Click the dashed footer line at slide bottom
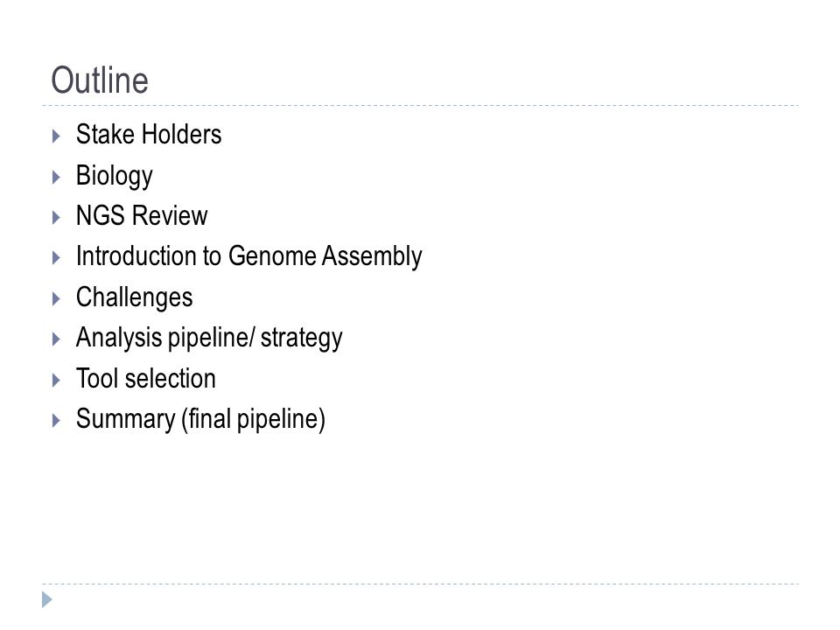 [x=420, y=584]
